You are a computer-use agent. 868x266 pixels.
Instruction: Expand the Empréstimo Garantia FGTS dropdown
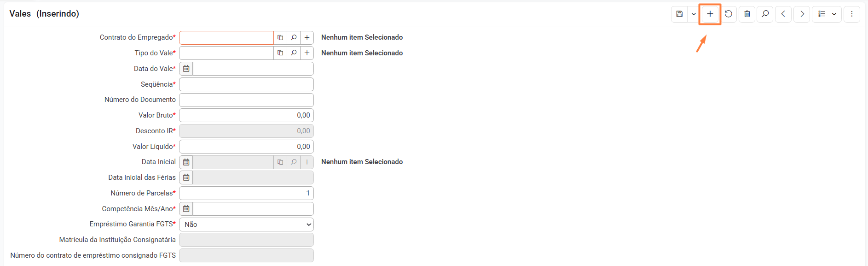246,225
